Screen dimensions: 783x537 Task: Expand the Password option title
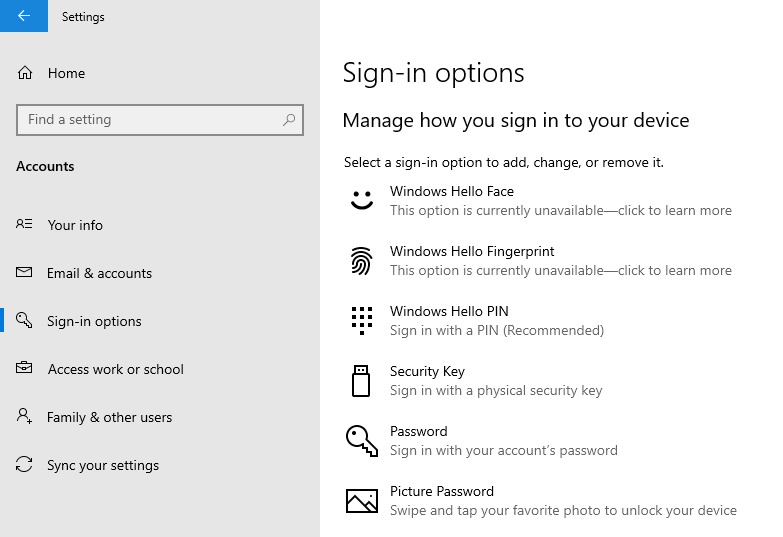(x=418, y=431)
